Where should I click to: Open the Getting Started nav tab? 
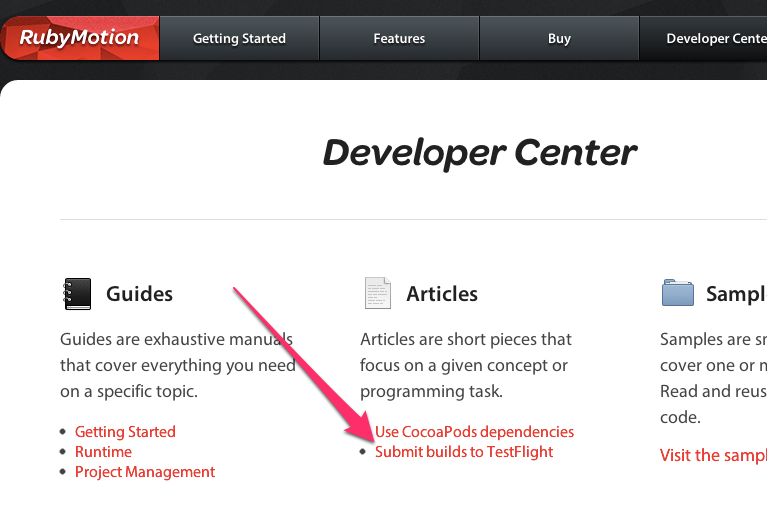(x=239, y=38)
